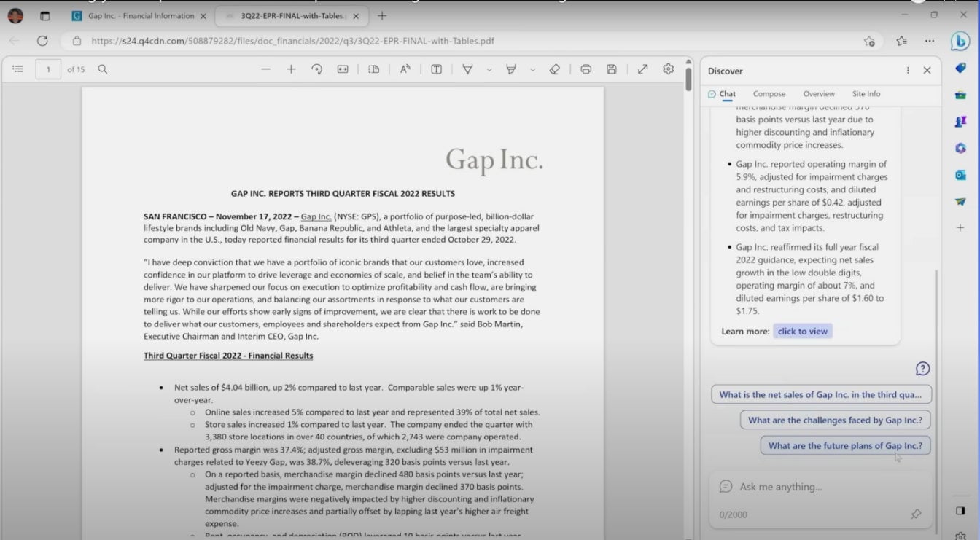Toggle the Bing Discover sidebar button
The width and height of the screenshot is (980, 540).
[960, 42]
